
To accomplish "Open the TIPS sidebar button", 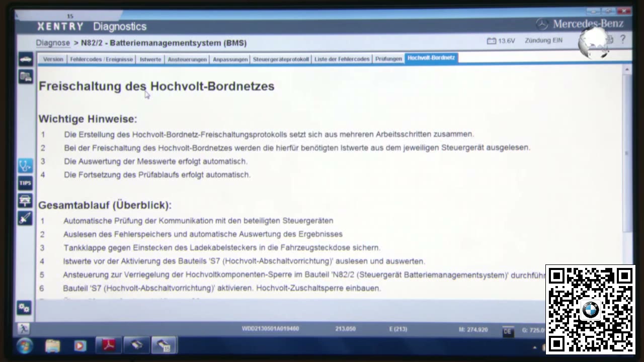I will click(x=25, y=183).
